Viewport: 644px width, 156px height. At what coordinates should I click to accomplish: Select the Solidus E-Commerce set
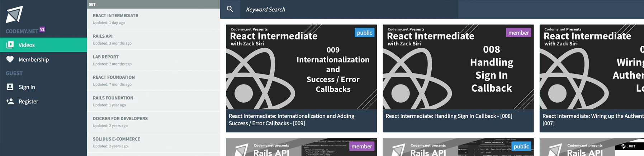pos(153,142)
